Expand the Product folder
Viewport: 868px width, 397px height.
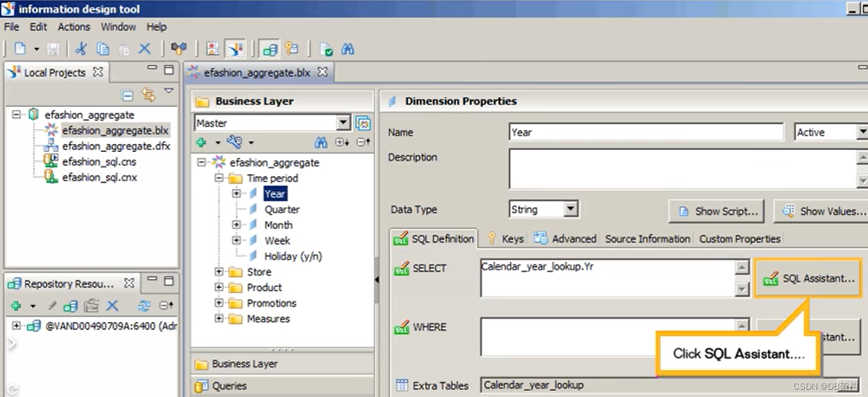click(219, 287)
